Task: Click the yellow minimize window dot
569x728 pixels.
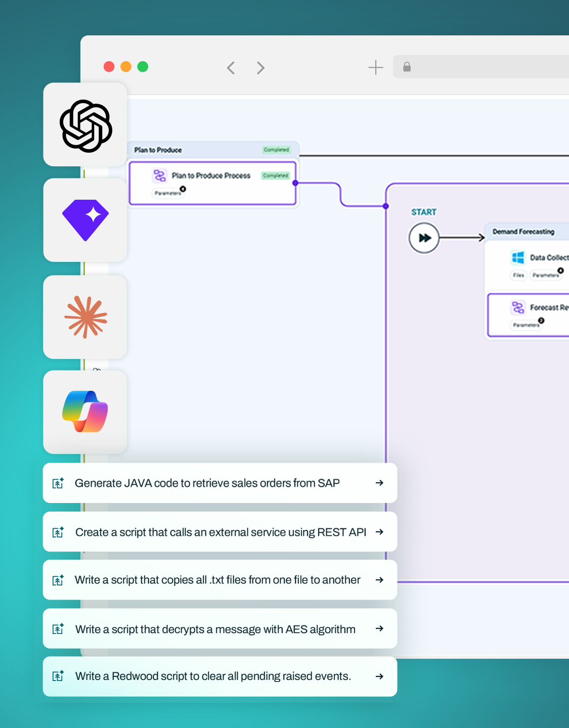Action: 126,67
